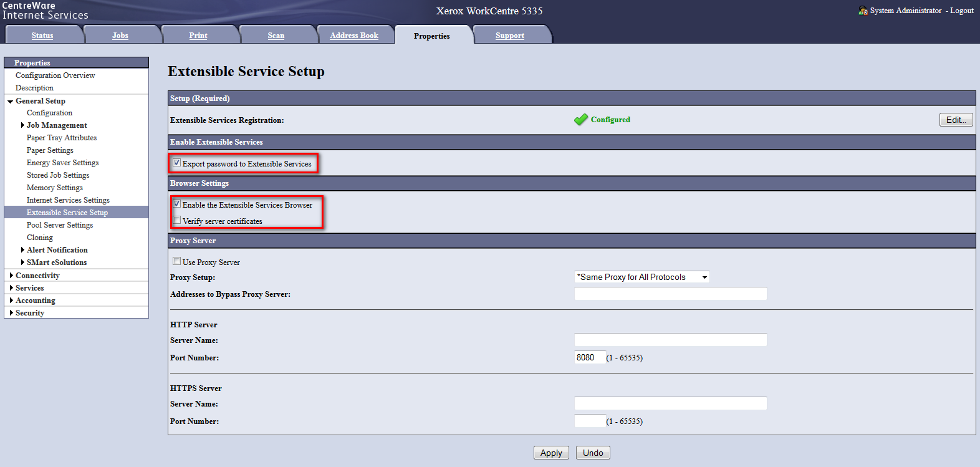This screenshot has width=980, height=467.
Task: Focus the HTTP Server Port Number field
Action: (x=589, y=357)
